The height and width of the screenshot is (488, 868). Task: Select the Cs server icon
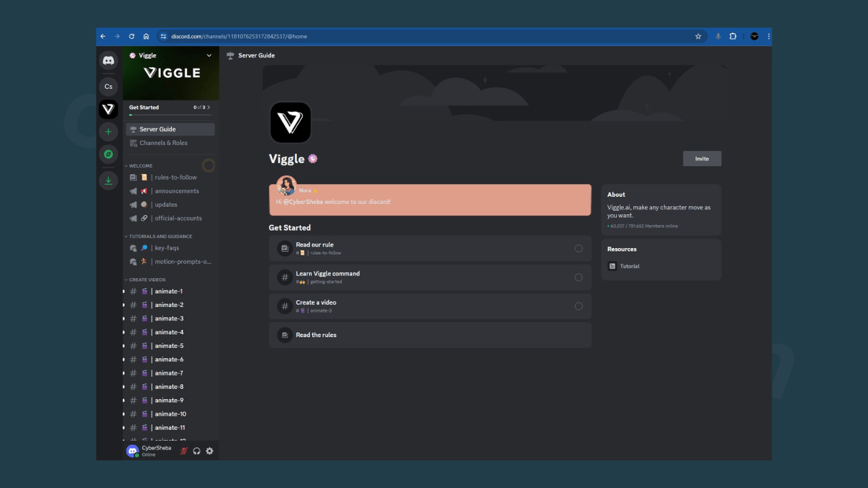(108, 87)
